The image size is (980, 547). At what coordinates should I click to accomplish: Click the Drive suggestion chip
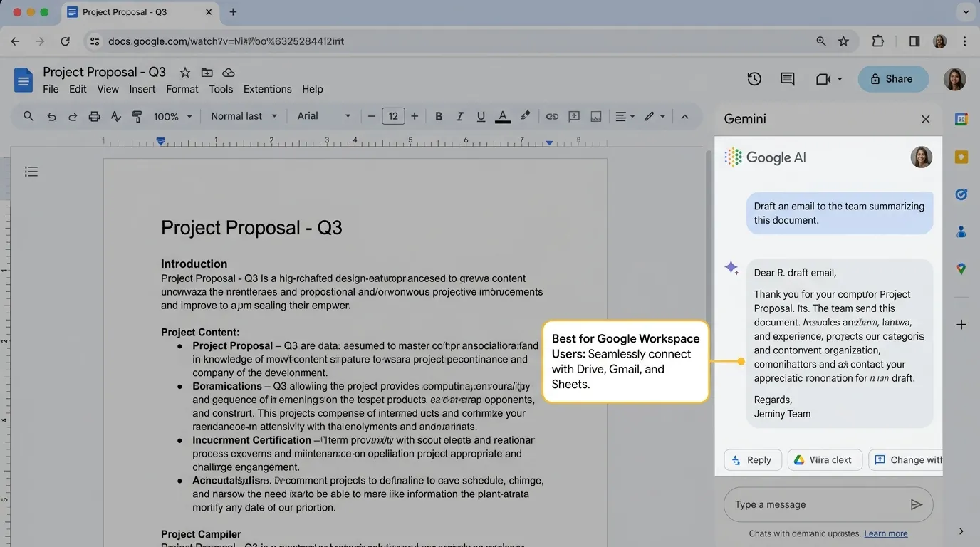(x=825, y=460)
